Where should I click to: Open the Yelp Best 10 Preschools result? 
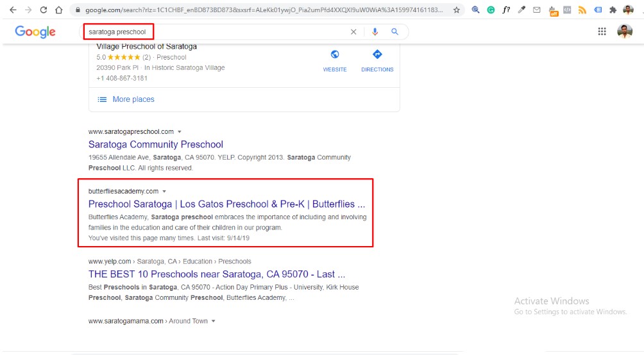(x=216, y=274)
